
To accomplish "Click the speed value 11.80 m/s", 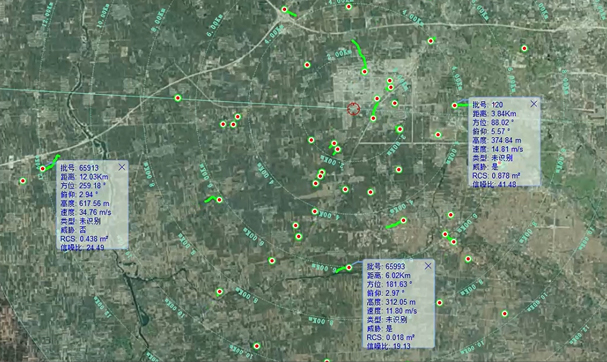I will click(401, 311).
